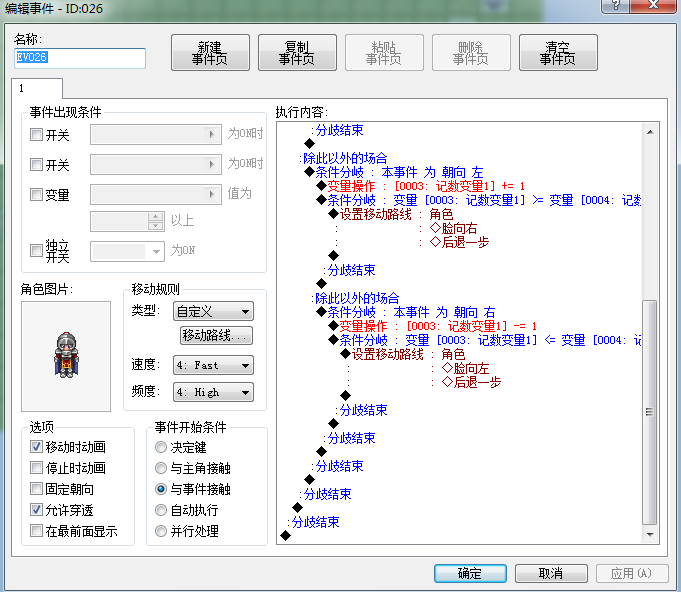The height and width of the screenshot is (592, 681).
Task: Enable the second 开关 condition checkbox
Action: (x=36, y=165)
